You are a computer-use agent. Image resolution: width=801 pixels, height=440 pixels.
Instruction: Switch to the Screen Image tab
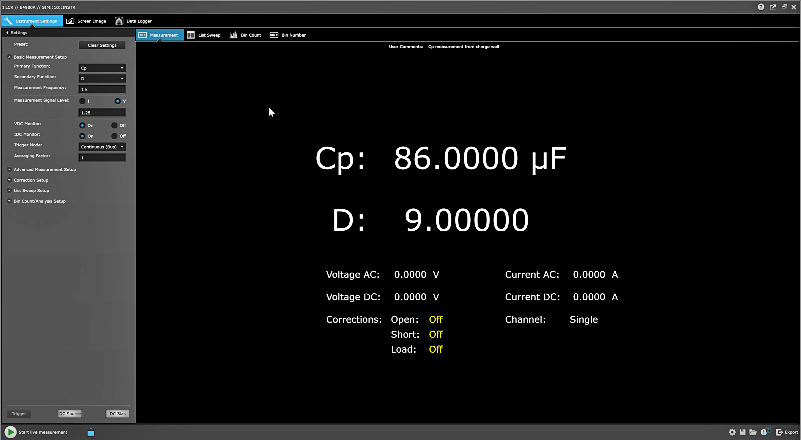click(86, 20)
